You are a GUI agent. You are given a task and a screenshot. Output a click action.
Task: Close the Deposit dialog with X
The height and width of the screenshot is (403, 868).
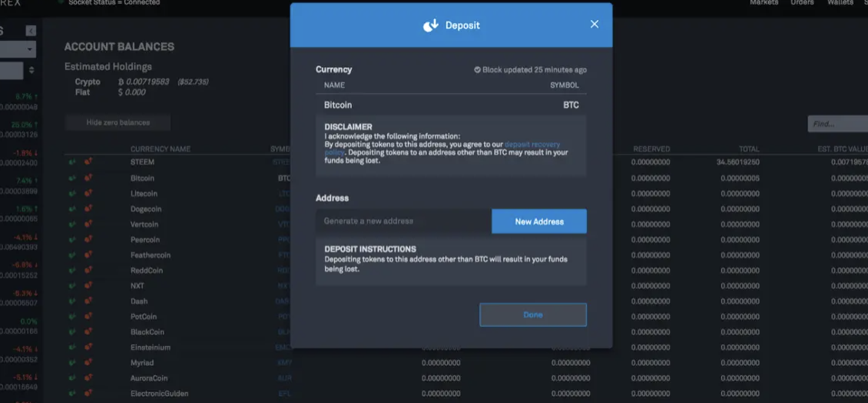595,25
